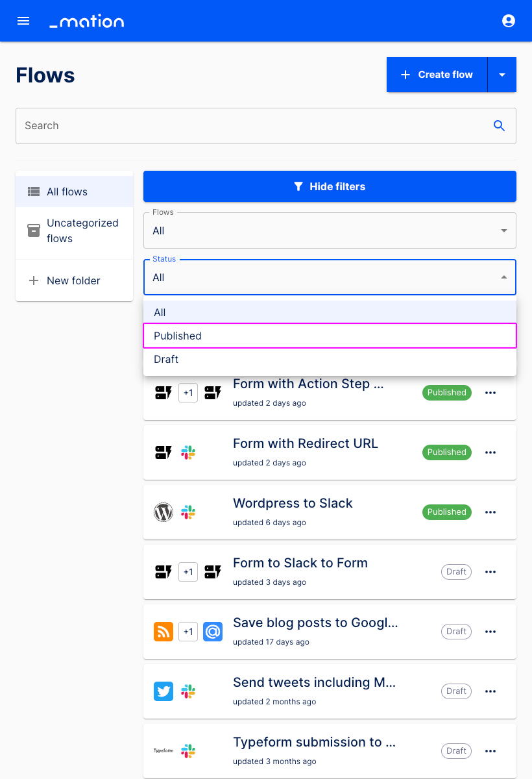Select Published from the Status list
The image size is (532, 779).
[x=330, y=336]
